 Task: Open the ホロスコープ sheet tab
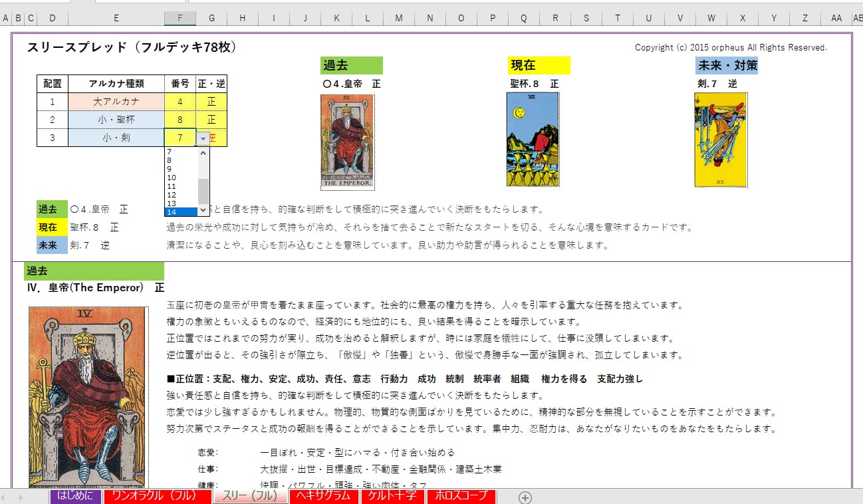tap(461, 496)
